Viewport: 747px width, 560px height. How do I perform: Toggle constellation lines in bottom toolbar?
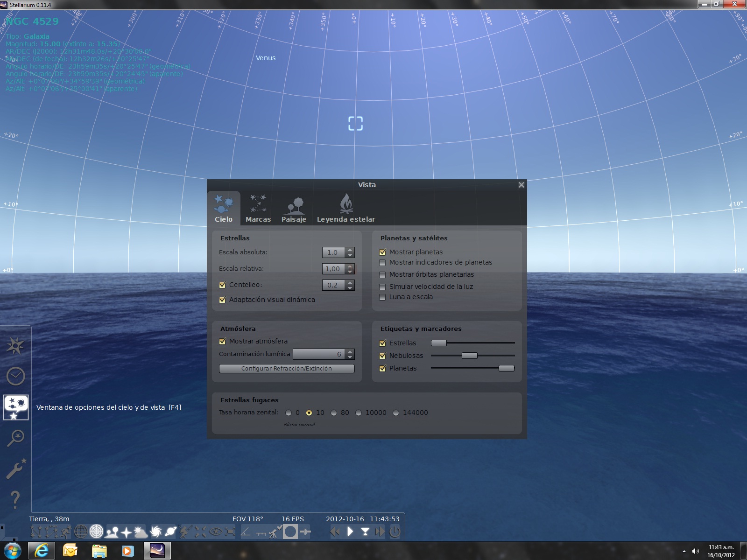click(x=36, y=532)
